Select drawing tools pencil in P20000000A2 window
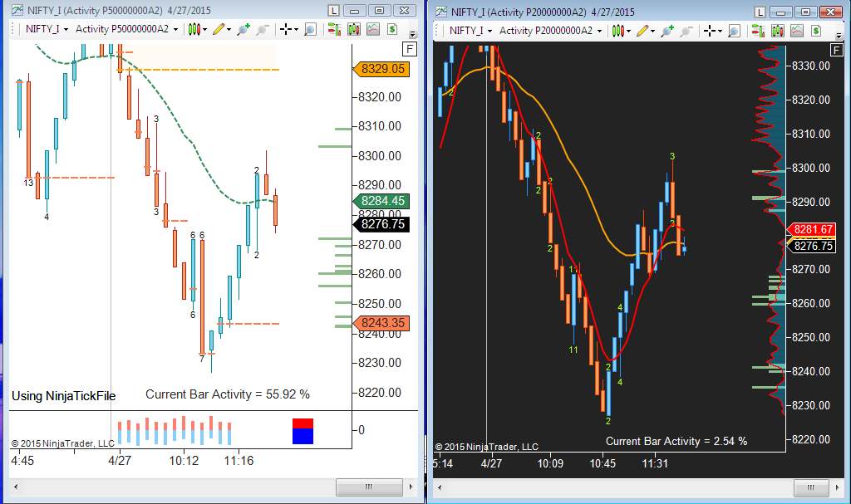The image size is (851, 504). (x=642, y=31)
